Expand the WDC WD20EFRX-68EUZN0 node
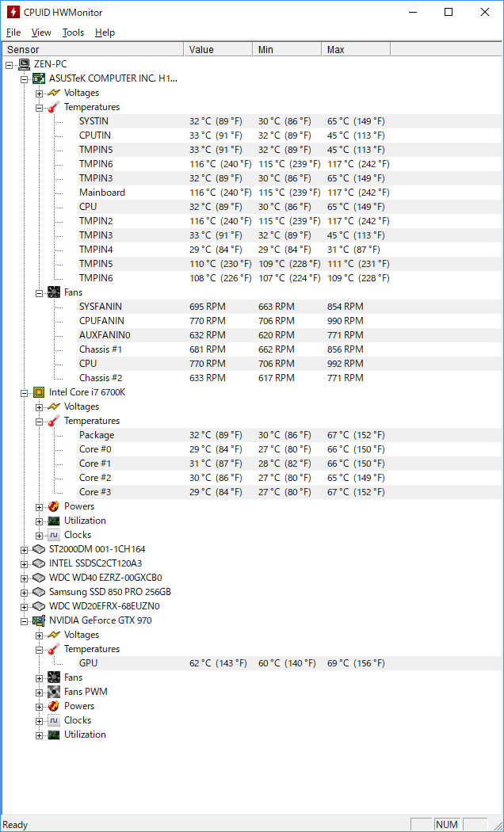This screenshot has height=832, width=504. tap(24, 606)
